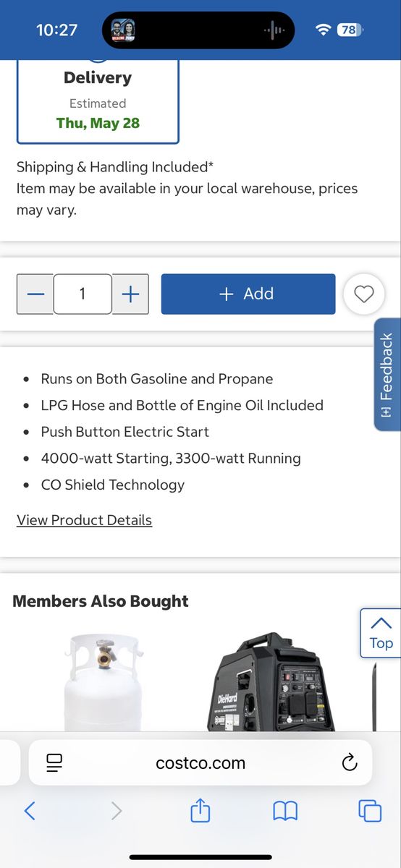Open the propane tank product thumbnail
Image resolution: width=401 pixels, height=868 pixels.
point(104,681)
